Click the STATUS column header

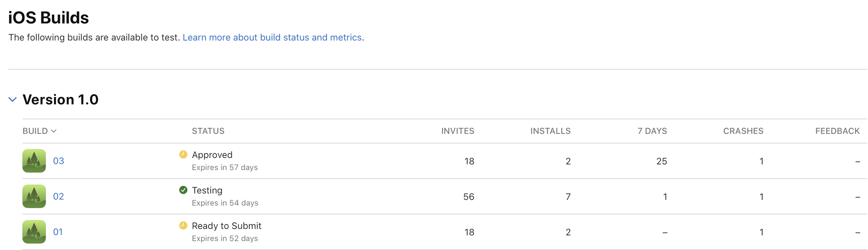click(208, 131)
